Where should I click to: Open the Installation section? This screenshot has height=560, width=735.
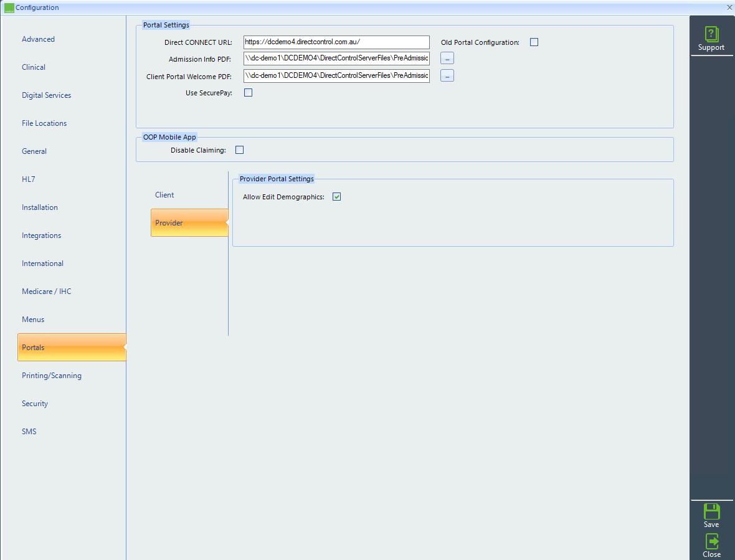(x=40, y=207)
